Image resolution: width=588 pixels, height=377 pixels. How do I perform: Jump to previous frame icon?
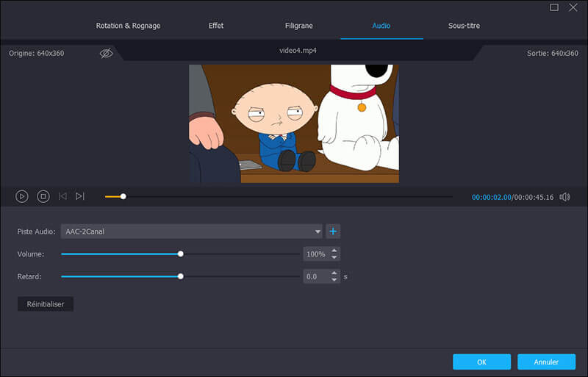pos(62,196)
